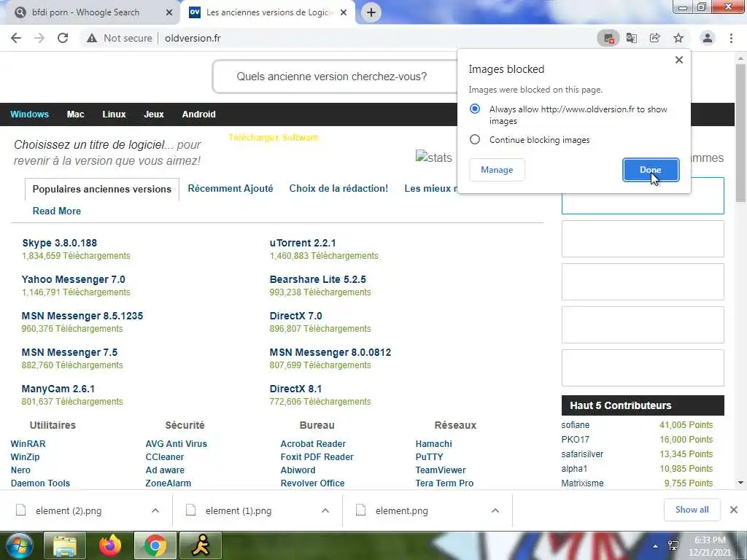
Task: Launch Firefox from the taskbar
Action: pos(110,545)
